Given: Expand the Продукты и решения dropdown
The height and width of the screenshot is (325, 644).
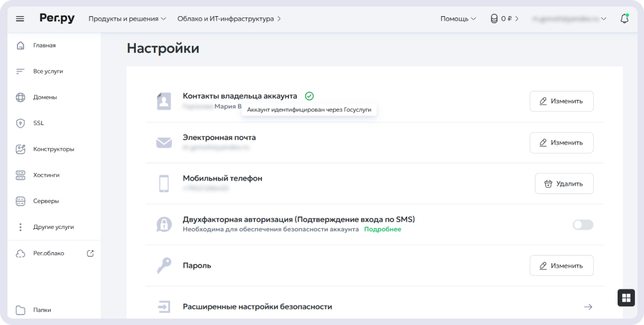Looking at the screenshot, I should coord(128,19).
